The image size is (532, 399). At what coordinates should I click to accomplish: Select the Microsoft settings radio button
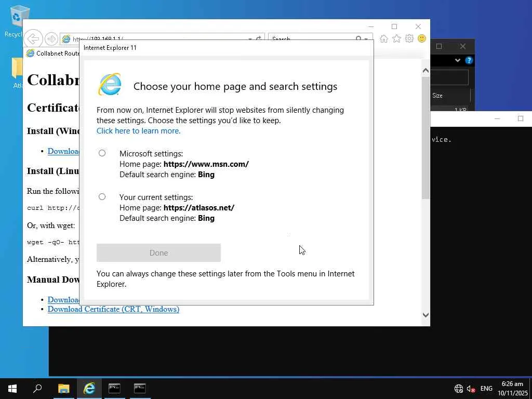102,153
